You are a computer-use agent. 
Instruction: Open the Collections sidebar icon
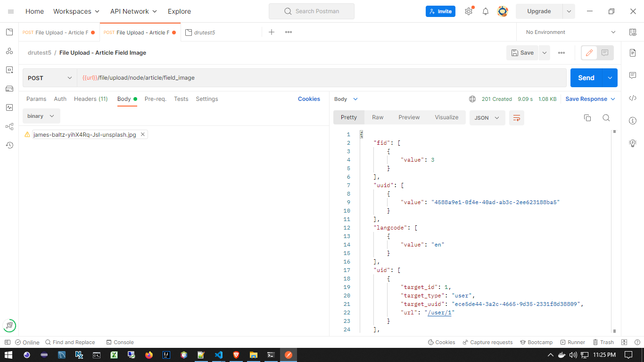tap(9, 32)
